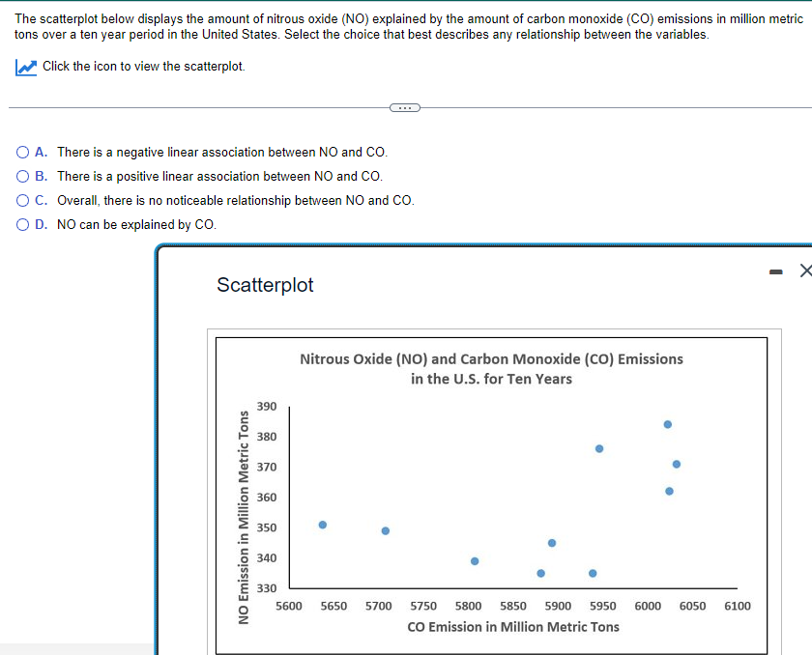This screenshot has height=655, width=812.
Task: Click the 6100 tick label on x-axis
Action: point(738,606)
